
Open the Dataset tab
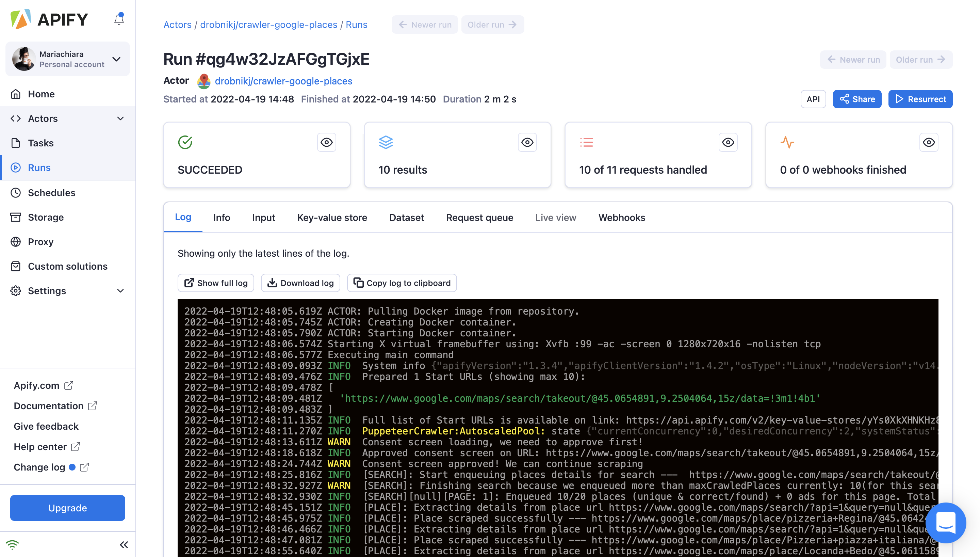[407, 218]
